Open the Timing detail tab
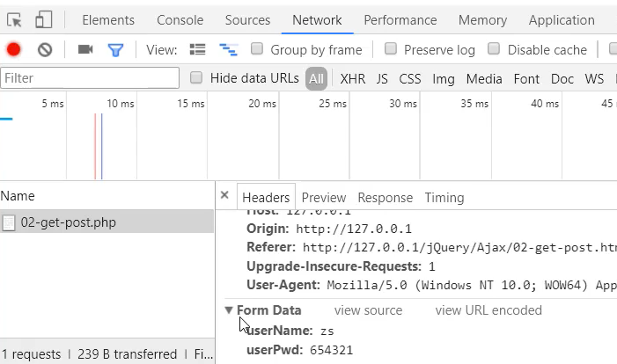617x364 pixels. coord(444,197)
